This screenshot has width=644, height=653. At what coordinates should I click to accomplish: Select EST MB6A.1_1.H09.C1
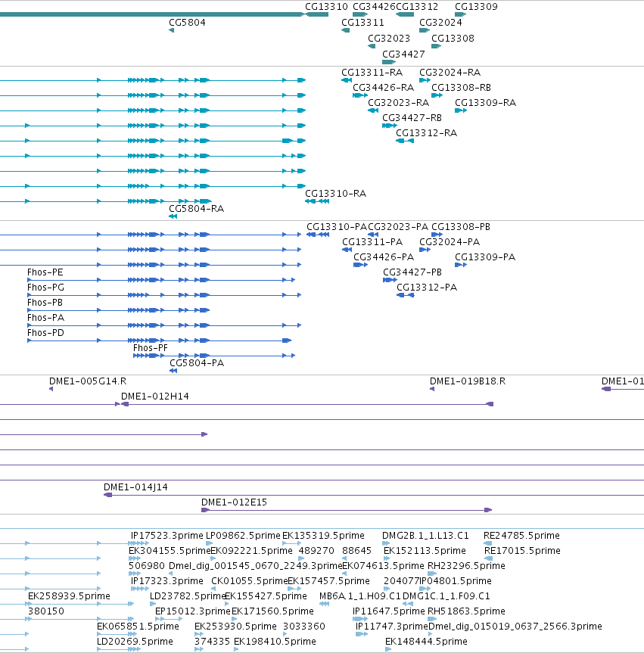(x=360, y=596)
